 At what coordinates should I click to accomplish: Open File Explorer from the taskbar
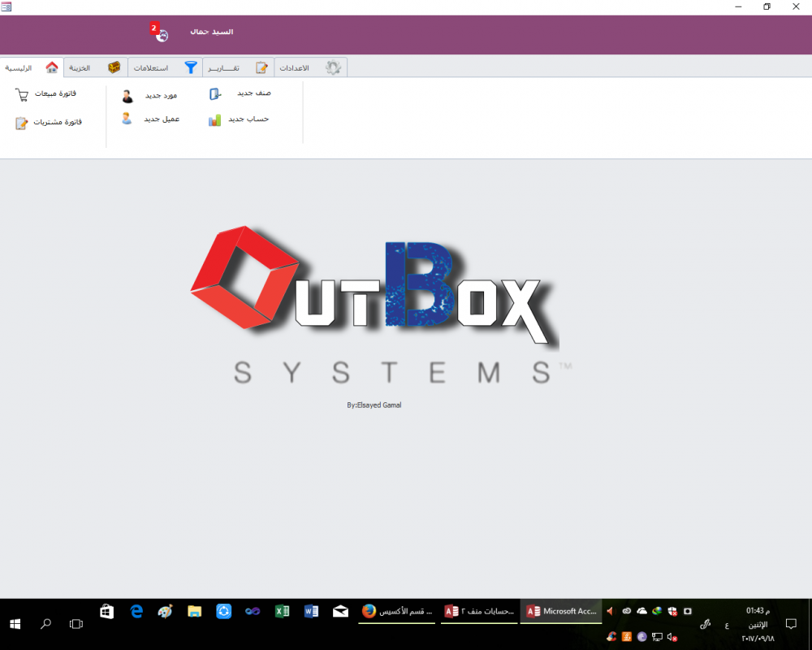pyautogui.click(x=194, y=612)
